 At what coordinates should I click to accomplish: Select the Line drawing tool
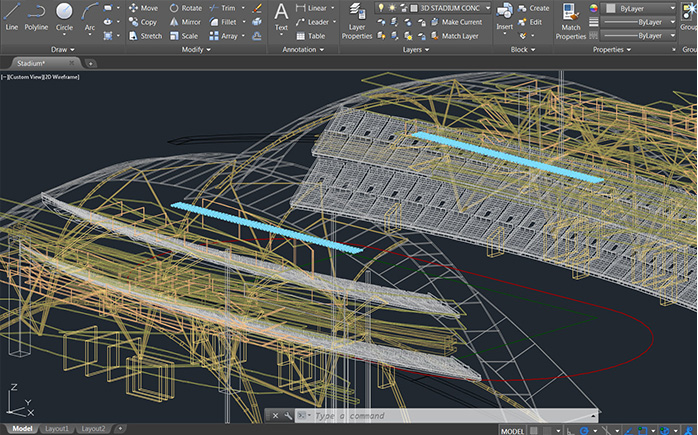point(11,16)
